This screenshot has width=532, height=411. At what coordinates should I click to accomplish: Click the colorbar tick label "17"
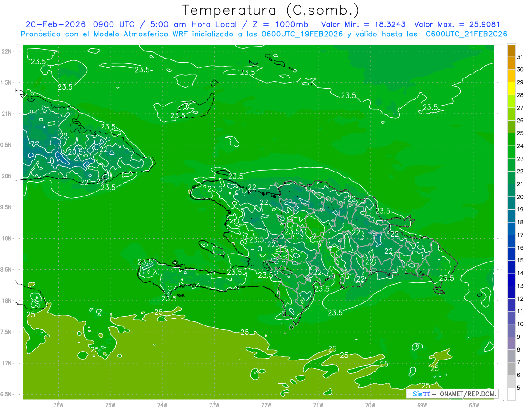coord(520,235)
